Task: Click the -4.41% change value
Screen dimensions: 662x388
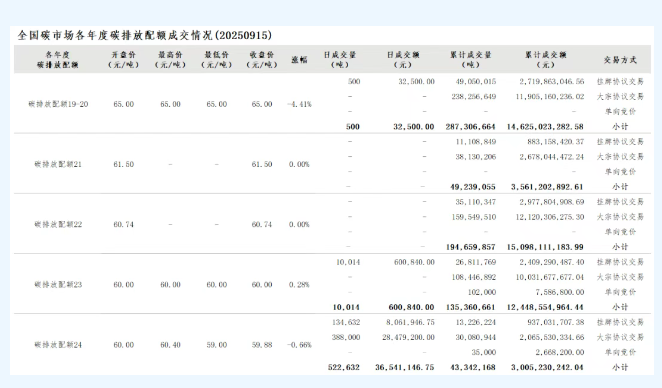Action: pyautogui.click(x=299, y=104)
